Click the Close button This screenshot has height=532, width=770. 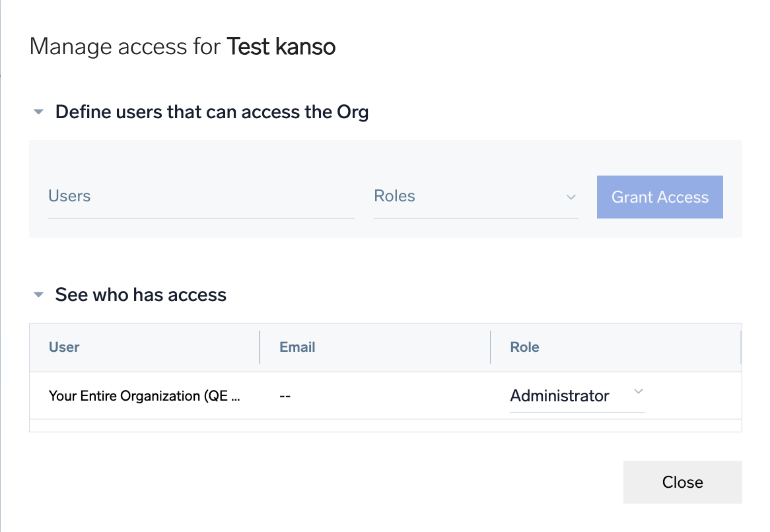[682, 482]
